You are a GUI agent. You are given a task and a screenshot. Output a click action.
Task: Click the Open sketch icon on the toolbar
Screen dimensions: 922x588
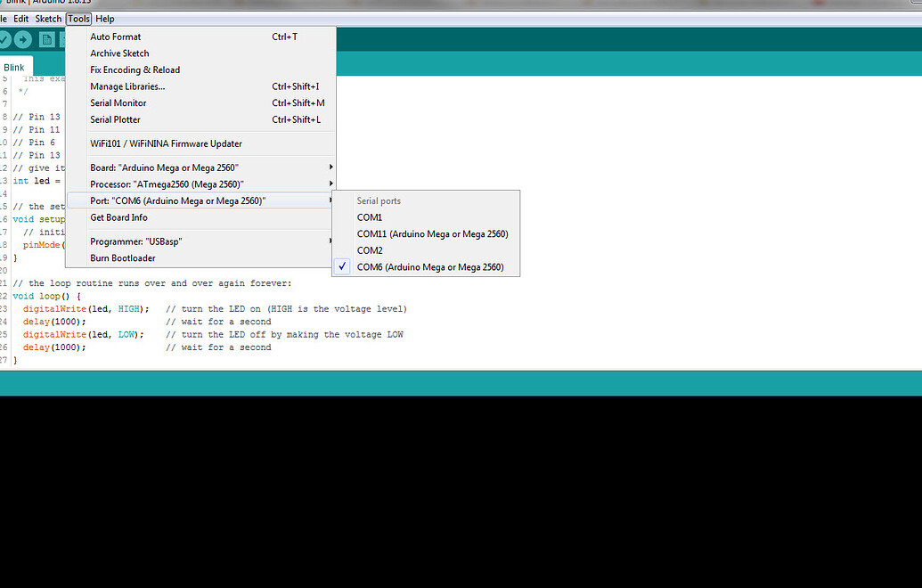tap(63, 39)
